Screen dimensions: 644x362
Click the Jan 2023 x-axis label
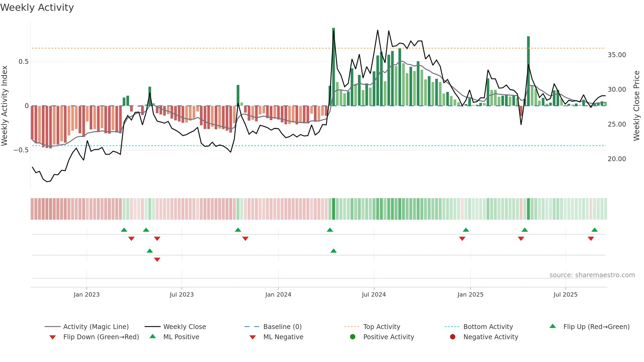(87, 295)
